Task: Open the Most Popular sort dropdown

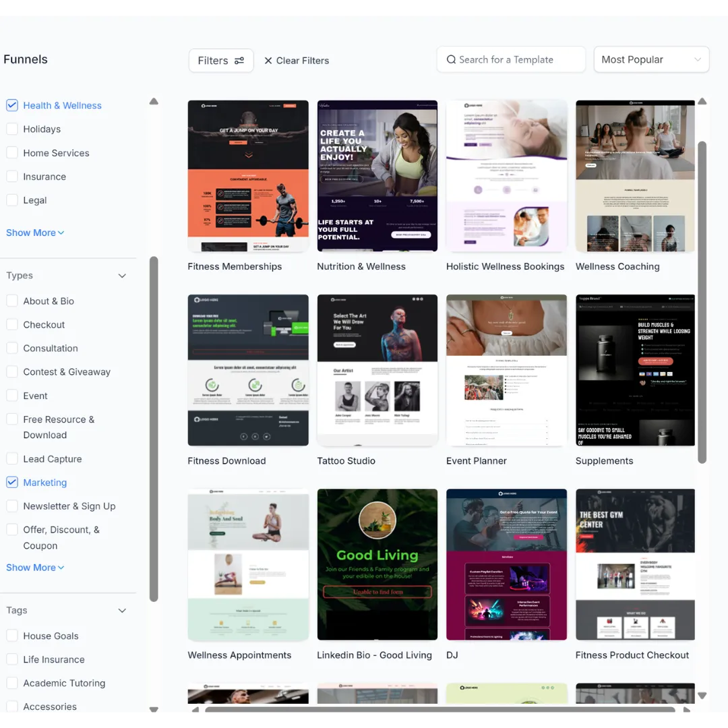Action: click(651, 59)
